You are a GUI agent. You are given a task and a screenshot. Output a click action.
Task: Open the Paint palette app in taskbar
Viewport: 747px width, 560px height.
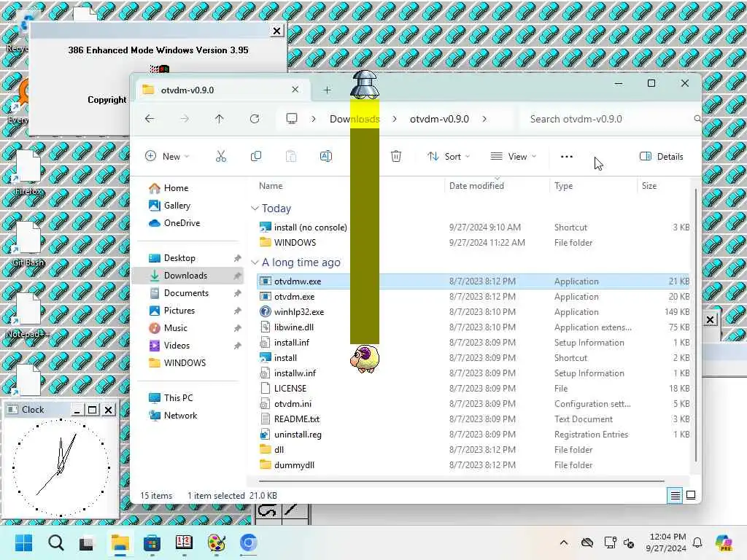point(216,542)
